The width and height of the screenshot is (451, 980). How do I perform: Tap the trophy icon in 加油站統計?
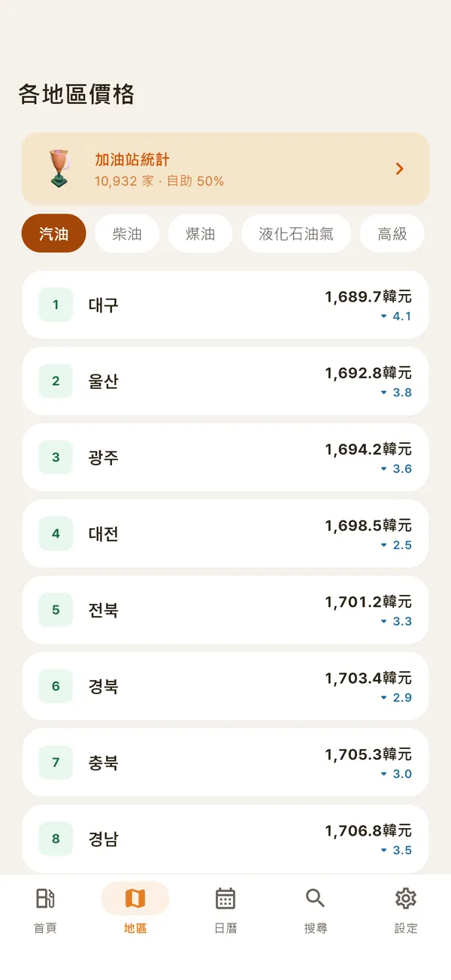pos(59,168)
